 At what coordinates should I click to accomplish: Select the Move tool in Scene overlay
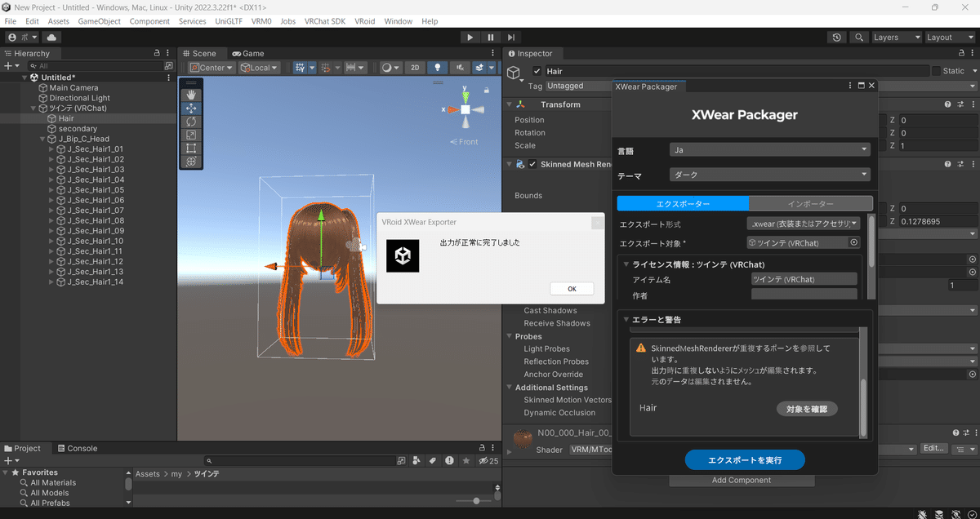[191, 108]
